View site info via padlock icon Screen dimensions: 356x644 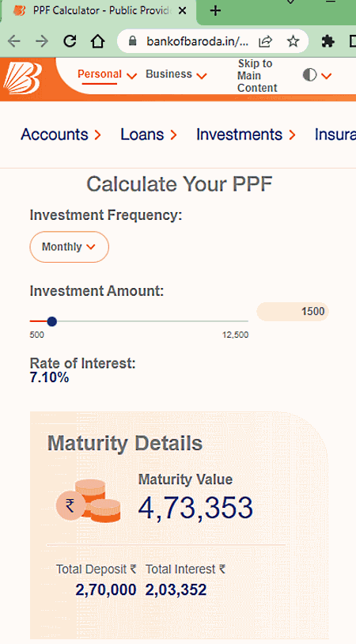tap(132, 41)
